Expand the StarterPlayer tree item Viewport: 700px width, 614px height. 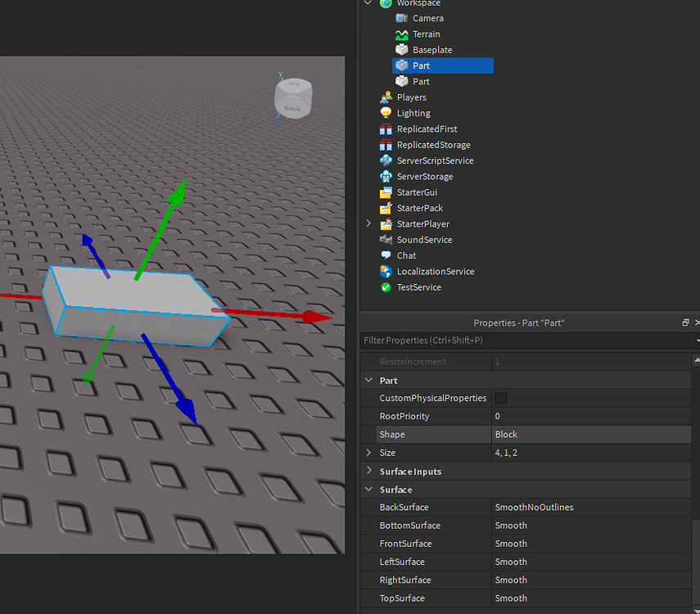[368, 223]
